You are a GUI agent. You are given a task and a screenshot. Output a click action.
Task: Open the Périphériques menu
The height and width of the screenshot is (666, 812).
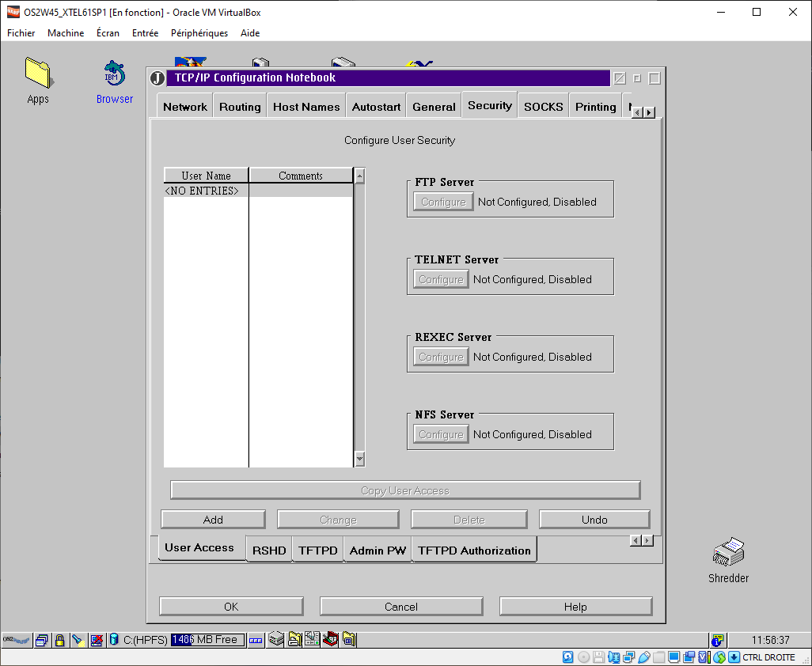click(199, 33)
